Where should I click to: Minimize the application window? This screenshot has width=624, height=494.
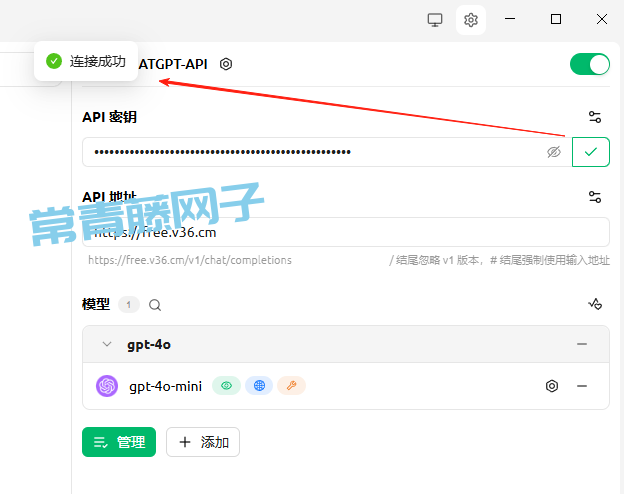pyautogui.click(x=510, y=19)
